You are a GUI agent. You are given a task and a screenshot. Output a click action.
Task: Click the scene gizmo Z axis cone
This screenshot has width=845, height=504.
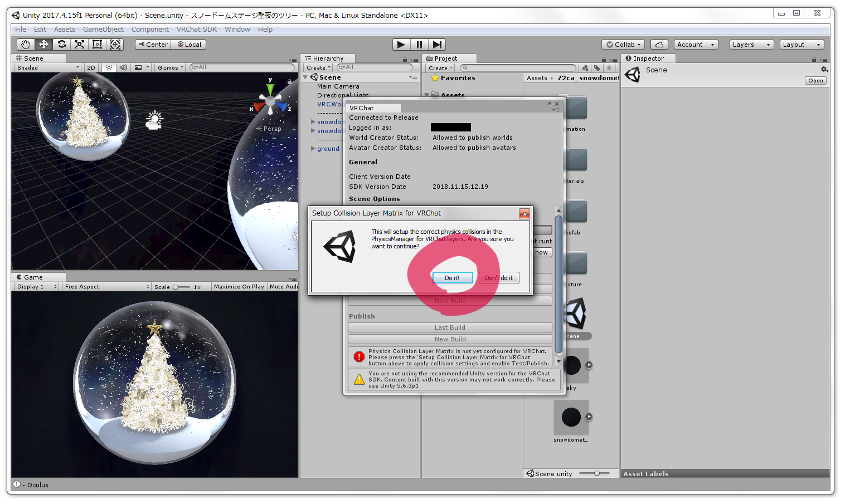click(283, 106)
